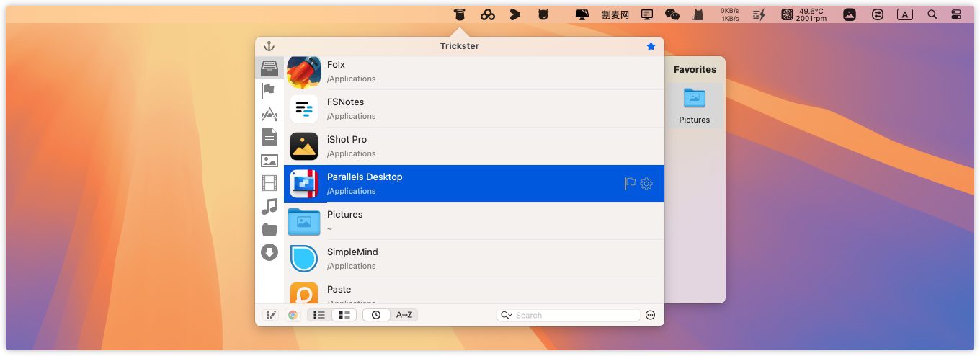The height and width of the screenshot is (356, 980).
Task: Expand the search magnifier options dropdown
Action: pos(506,315)
